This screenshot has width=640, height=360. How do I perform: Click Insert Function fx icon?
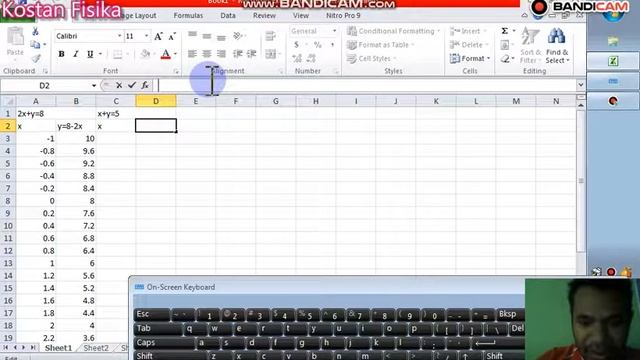[144, 85]
